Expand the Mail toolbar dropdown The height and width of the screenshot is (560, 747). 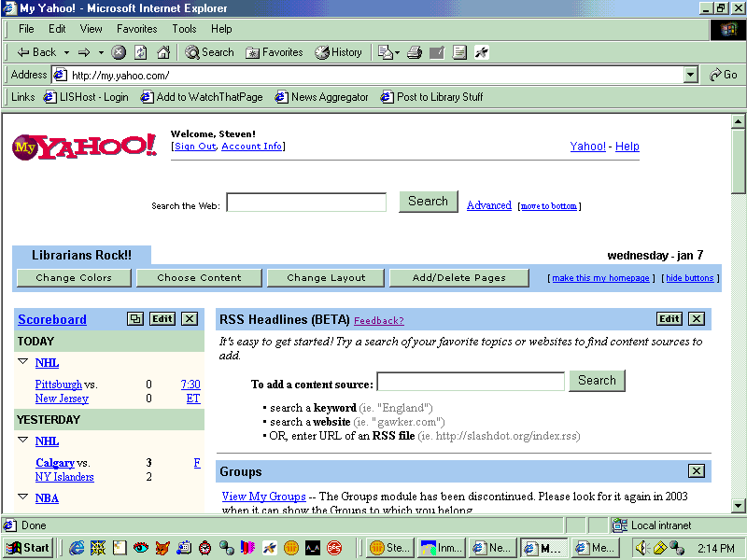397,53
